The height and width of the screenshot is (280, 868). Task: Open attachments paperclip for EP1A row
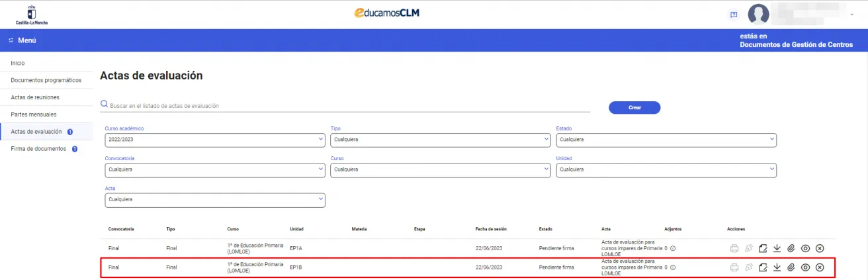(x=791, y=248)
